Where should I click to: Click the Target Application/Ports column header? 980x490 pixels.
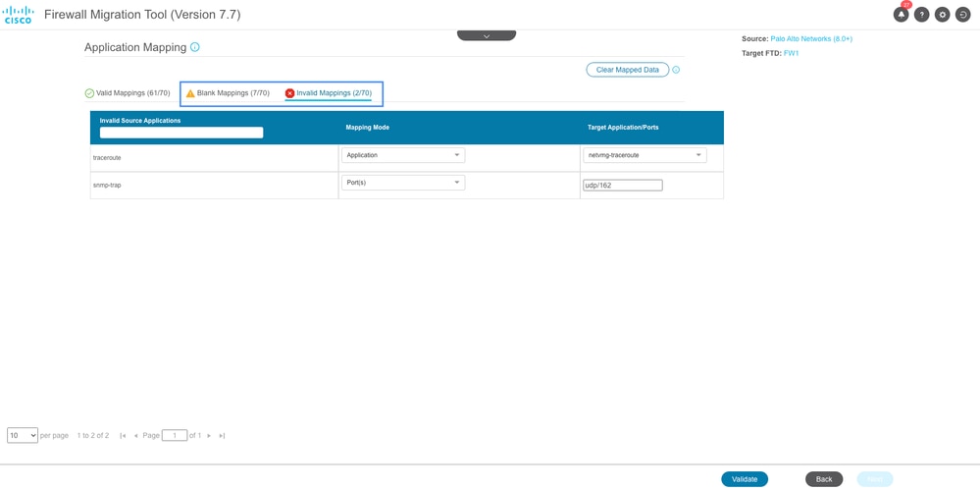[x=623, y=128]
